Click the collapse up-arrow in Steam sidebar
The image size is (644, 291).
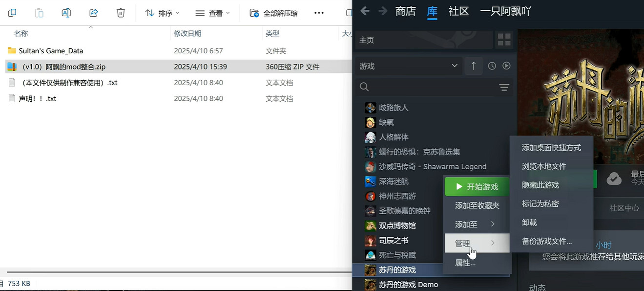point(473,66)
